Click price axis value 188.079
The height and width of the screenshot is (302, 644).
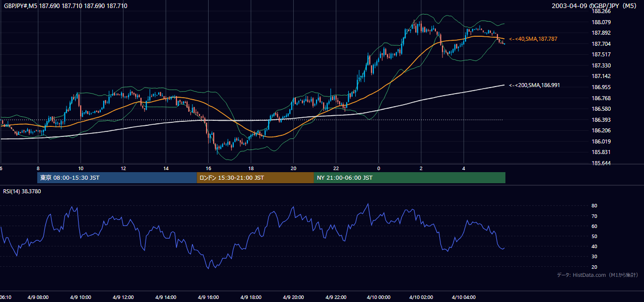pyautogui.click(x=601, y=22)
